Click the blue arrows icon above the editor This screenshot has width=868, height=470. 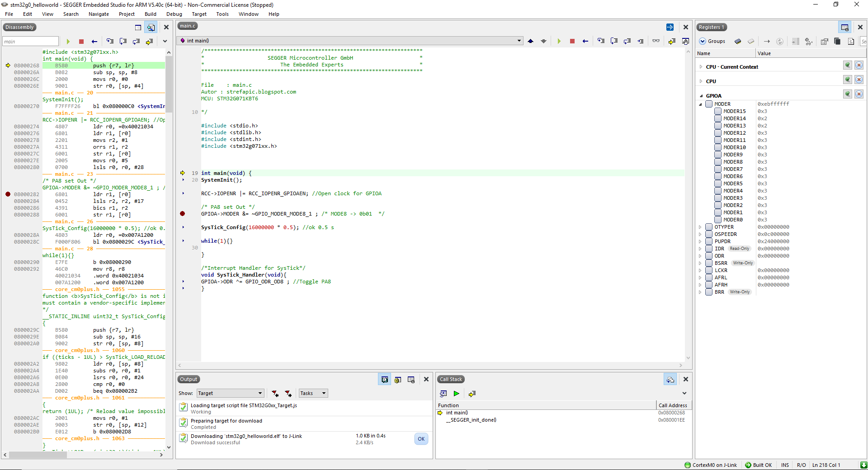tap(670, 27)
